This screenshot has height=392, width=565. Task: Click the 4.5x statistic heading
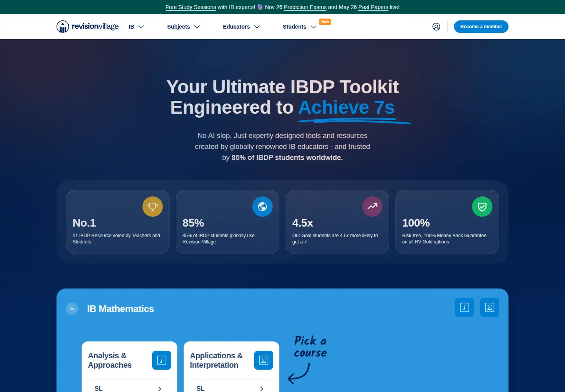tap(303, 223)
